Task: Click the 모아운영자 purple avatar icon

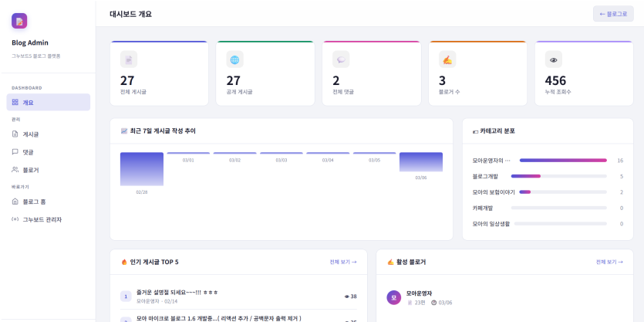Action: tap(393, 297)
